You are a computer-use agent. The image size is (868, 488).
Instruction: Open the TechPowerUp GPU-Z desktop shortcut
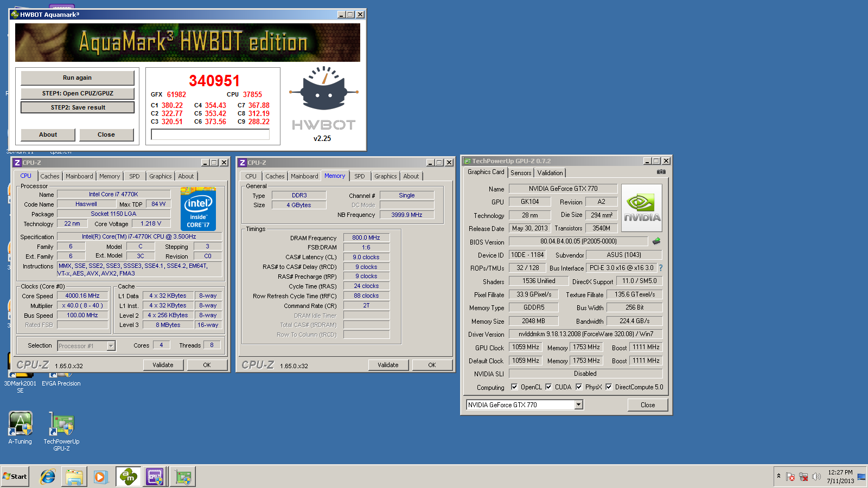[x=61, y=431]
